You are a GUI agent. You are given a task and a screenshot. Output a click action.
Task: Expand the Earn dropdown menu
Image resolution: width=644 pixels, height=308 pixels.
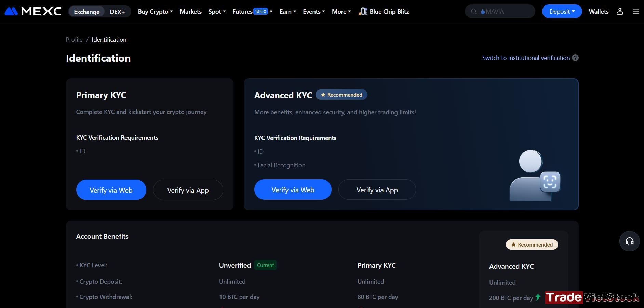click(287, 11)
